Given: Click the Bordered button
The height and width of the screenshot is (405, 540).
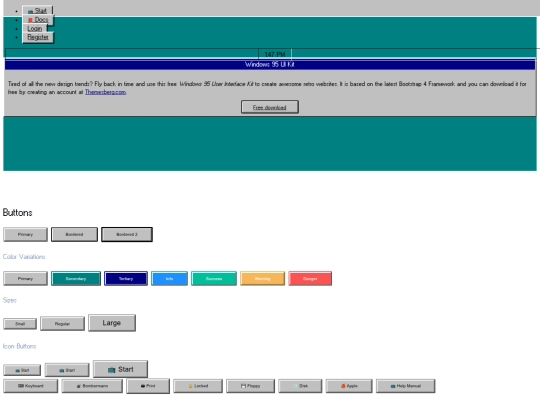Looking at the screenshot, I should tap(74, 235).
